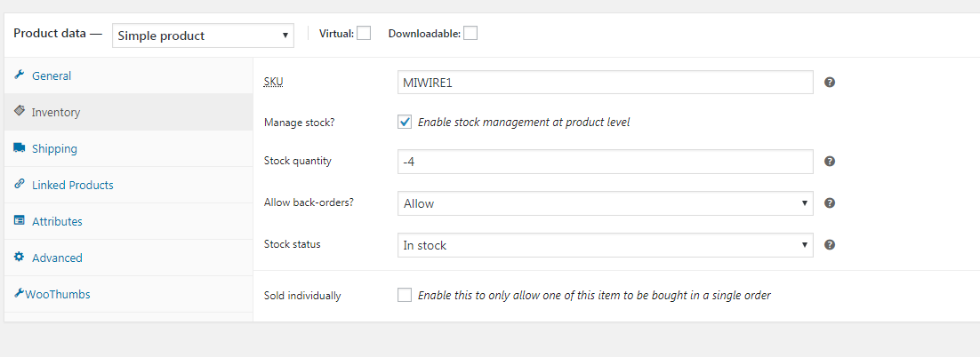Click the Stock status help icon
Viewport: 980px width, 357px height.
click(830, 244)
